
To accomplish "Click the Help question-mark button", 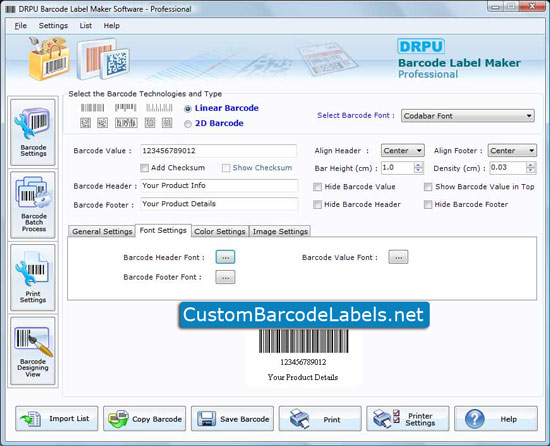I will tap(496, 418).
